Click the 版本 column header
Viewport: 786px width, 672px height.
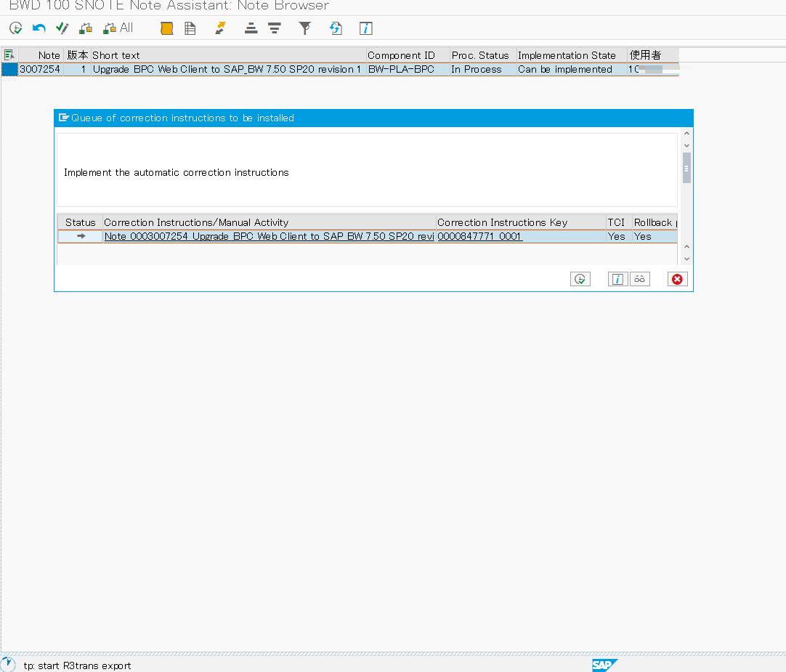click(77, 55)
